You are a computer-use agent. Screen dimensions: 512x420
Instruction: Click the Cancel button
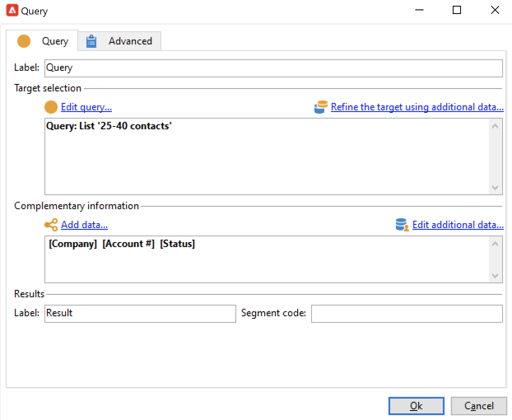[479, 406]
